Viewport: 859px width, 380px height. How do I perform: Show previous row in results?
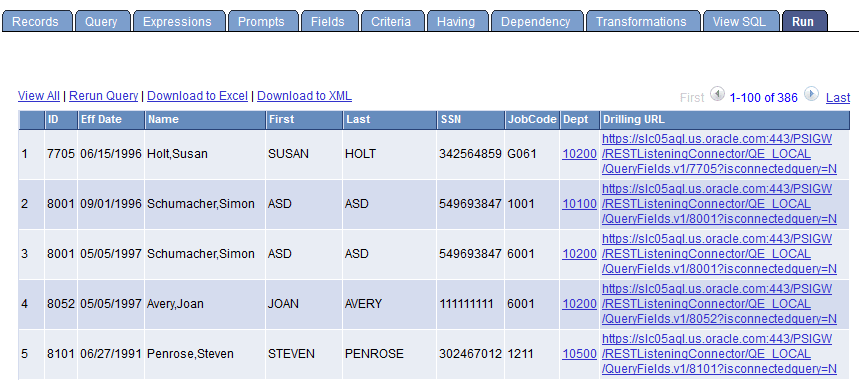(717, 95)
